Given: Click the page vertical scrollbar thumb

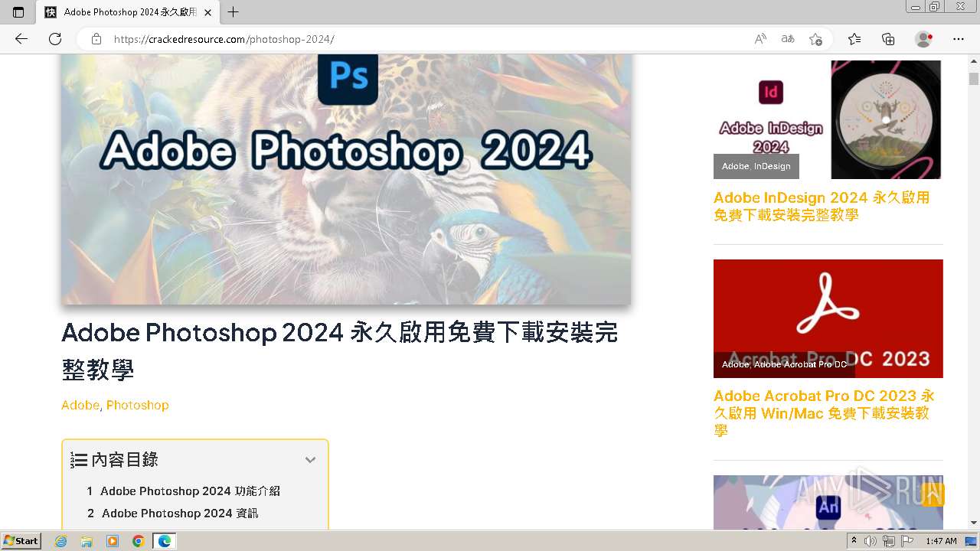Looking at the screenshot, I should click(974, 79).
